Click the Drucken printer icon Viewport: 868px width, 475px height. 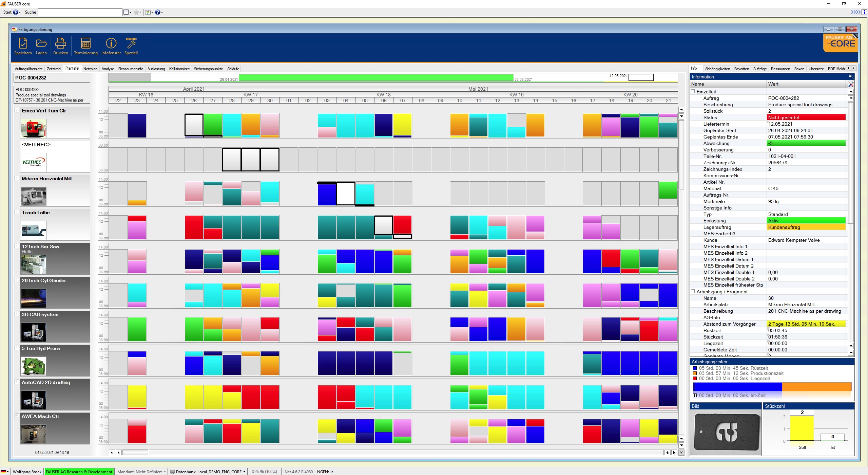click(60, 44)
